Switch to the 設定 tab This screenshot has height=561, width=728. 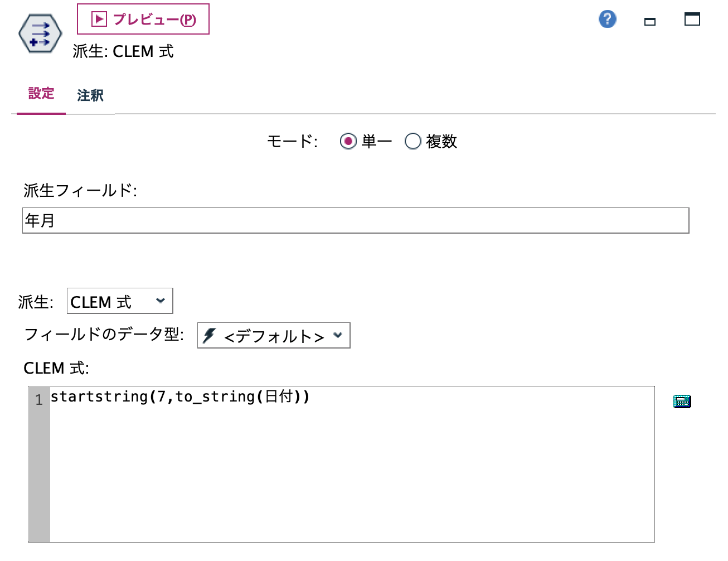pyautogui.click(x=41, y=95)
